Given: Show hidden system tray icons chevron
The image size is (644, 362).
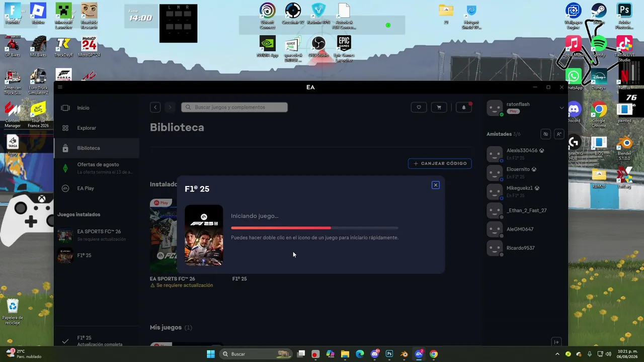Looking at the screenshot, I should [557, 354].
